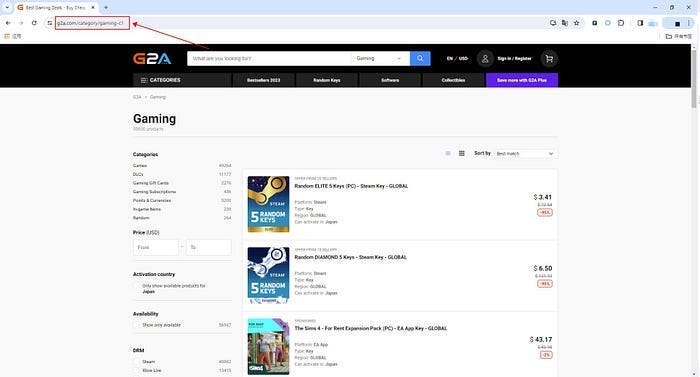Open the Sort by Best match dropdown
The width and height of the screenshot is (700, 377).
tap(525, 154)
